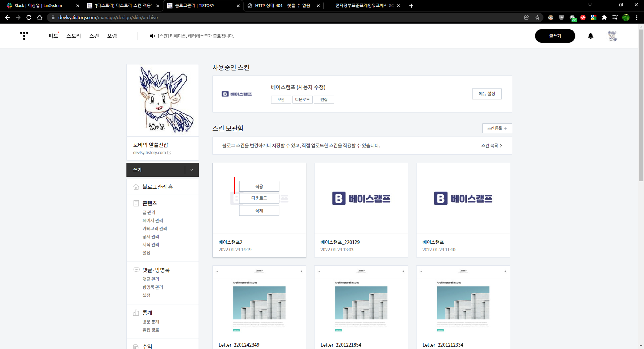The width and height of the screenshot is (644, 349).
Task: Open the blog external link icon
Action: [x=169, y=152]
